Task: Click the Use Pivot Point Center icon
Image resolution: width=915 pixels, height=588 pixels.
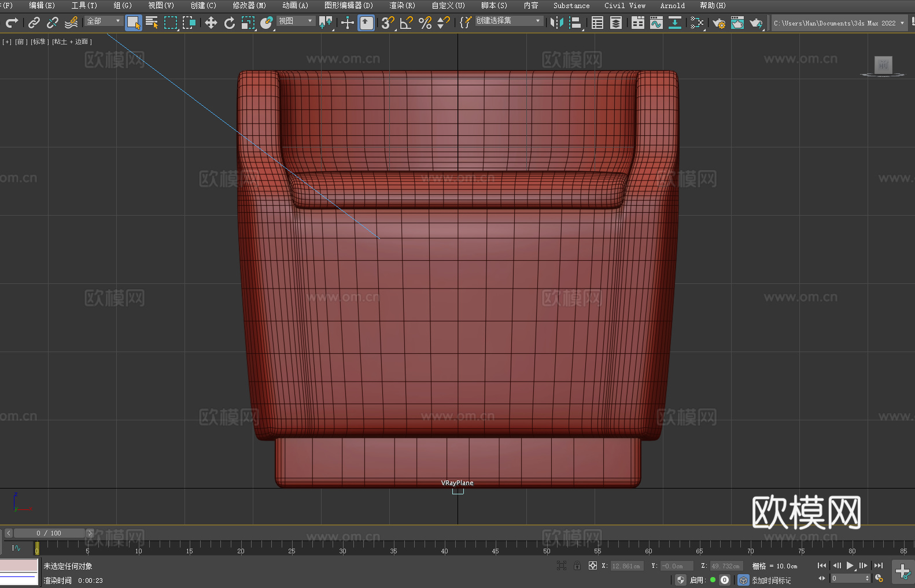Action: pyautogui.click(x=326, y=23)
